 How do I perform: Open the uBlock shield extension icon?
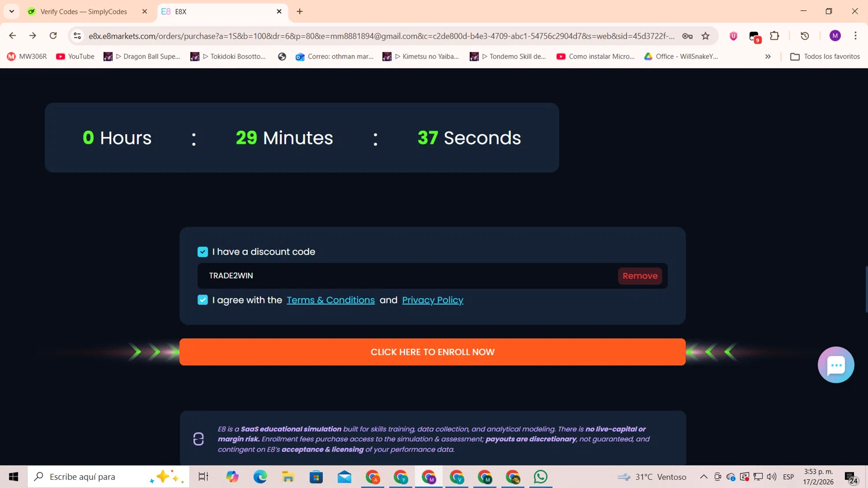pos(733,36)
